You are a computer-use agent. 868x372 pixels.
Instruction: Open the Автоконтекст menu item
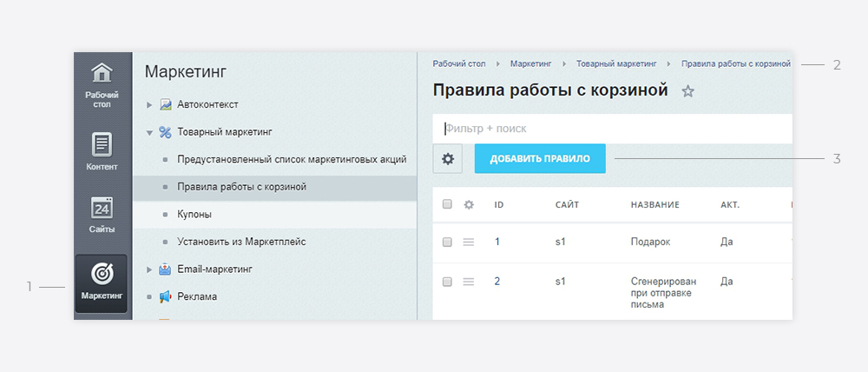click(x=207, y=104)
